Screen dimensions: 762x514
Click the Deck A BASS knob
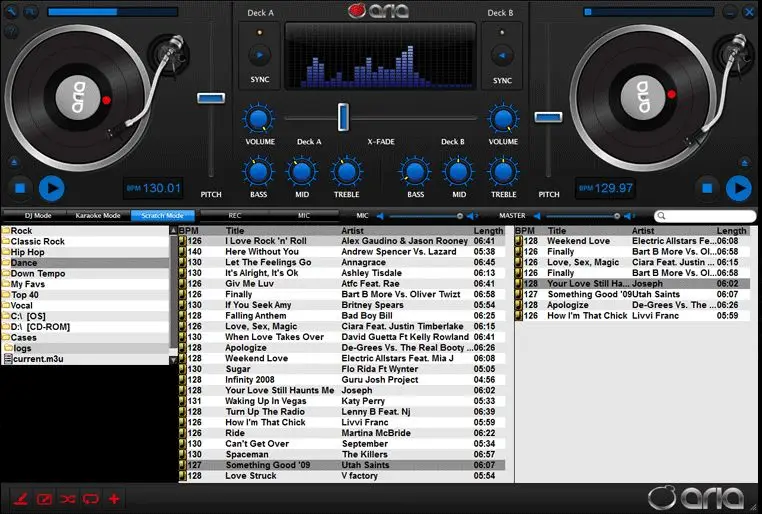point(258,171)
